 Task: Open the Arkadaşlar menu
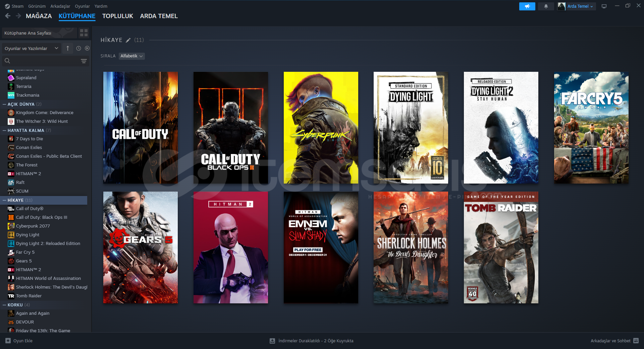tap(60, 6)
